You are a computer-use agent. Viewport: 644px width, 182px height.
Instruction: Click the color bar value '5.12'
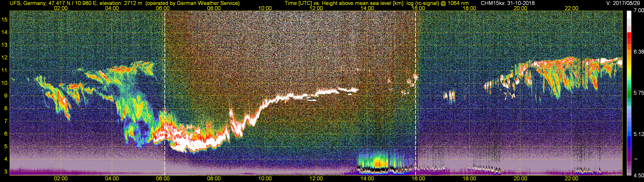(639, 134)
